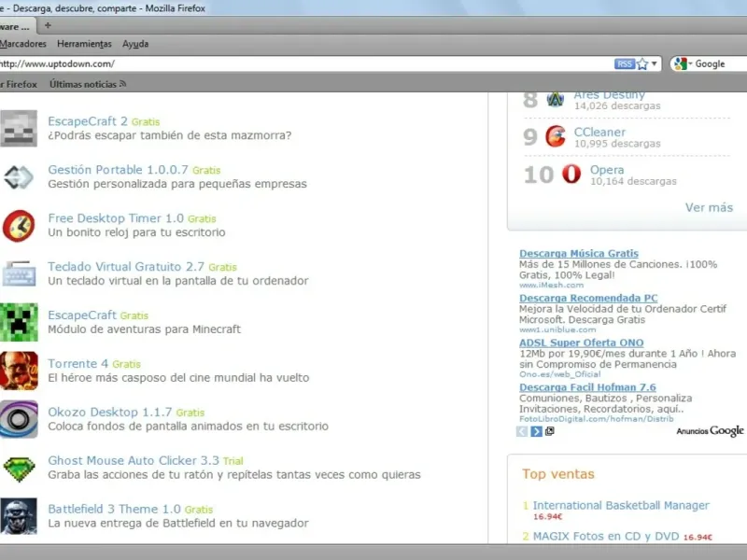Open the Ayuda menu
Image resolution: width=747 pixels, height=560 pixels.
click(x=135, y=44)
